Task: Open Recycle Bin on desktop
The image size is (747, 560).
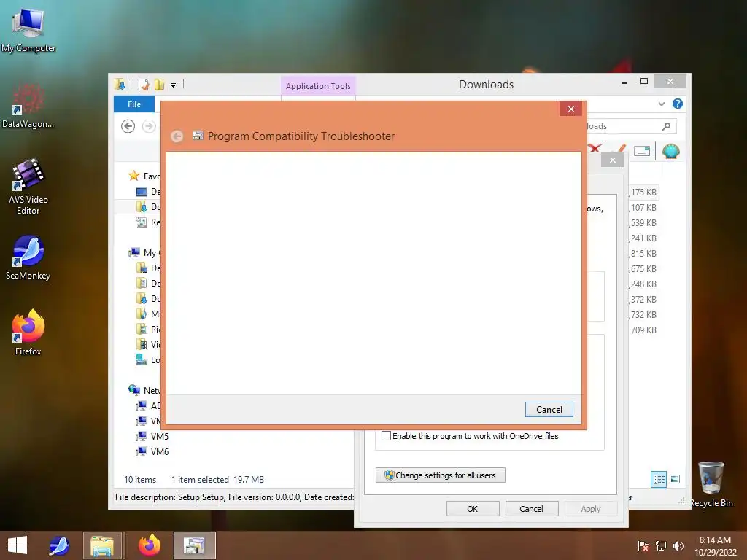Action: pos(711,484)
